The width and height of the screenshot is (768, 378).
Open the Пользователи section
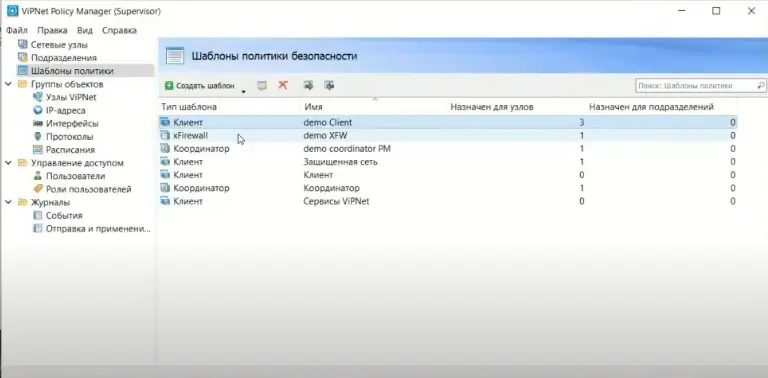coord(75,176)
